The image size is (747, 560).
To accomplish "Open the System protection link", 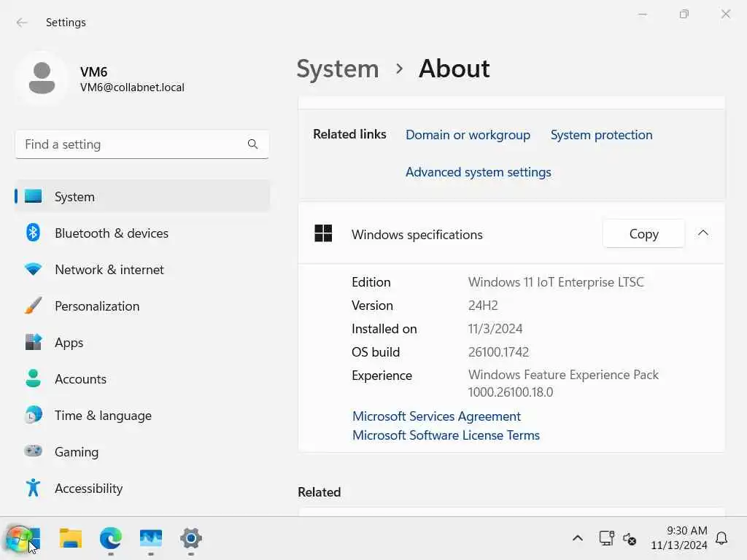I will pos(602,135).
